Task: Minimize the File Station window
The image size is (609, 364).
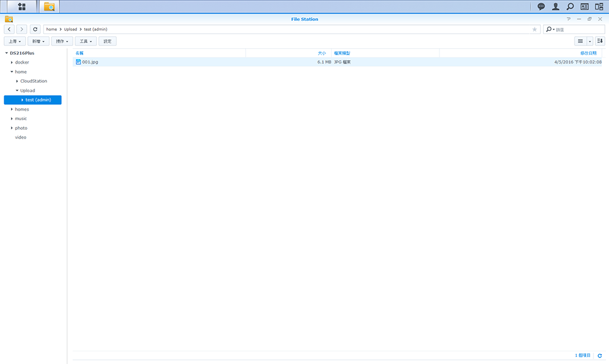Action: point(579,19)
